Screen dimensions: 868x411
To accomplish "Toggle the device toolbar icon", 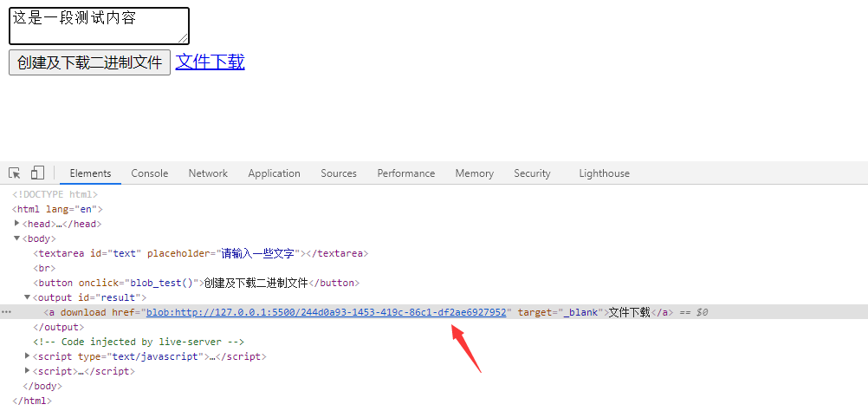I will coord(37,173).
